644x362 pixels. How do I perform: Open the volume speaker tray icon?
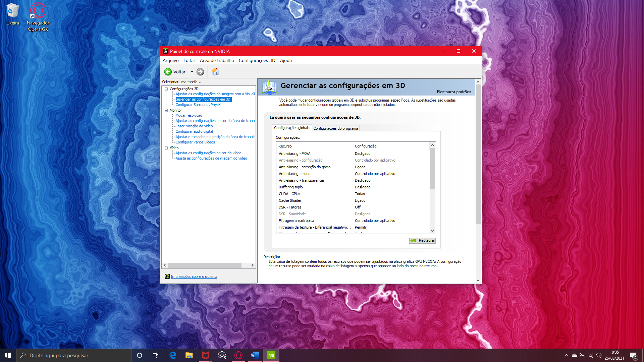click(x=599, y=355)
